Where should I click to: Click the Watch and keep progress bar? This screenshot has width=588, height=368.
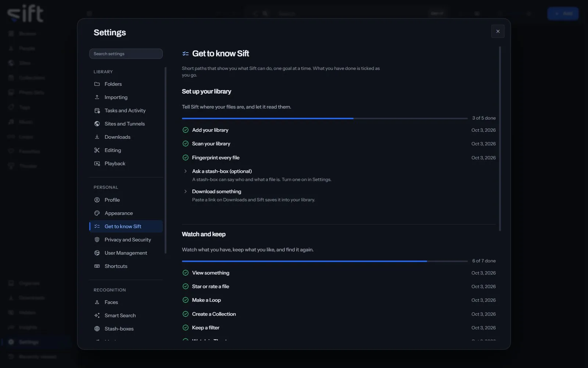(325, 261)
